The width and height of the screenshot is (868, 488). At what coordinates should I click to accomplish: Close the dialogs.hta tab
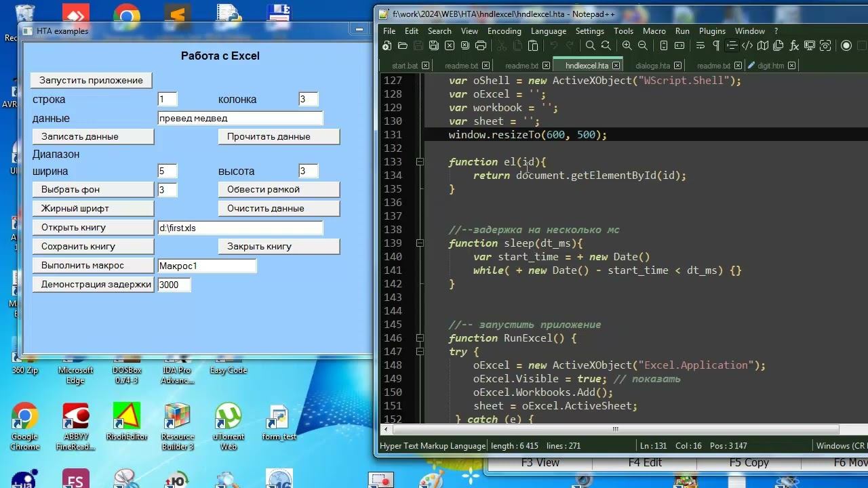coord(679,66)
